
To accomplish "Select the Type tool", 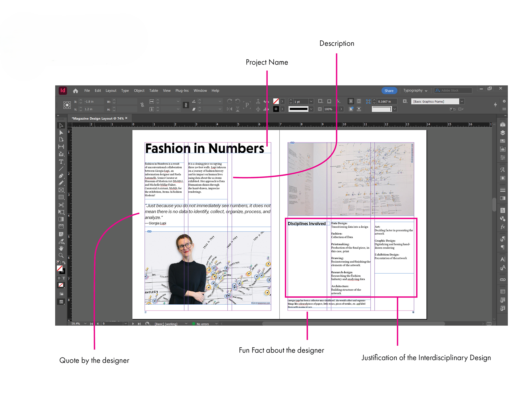I will [x=61, y=162].
